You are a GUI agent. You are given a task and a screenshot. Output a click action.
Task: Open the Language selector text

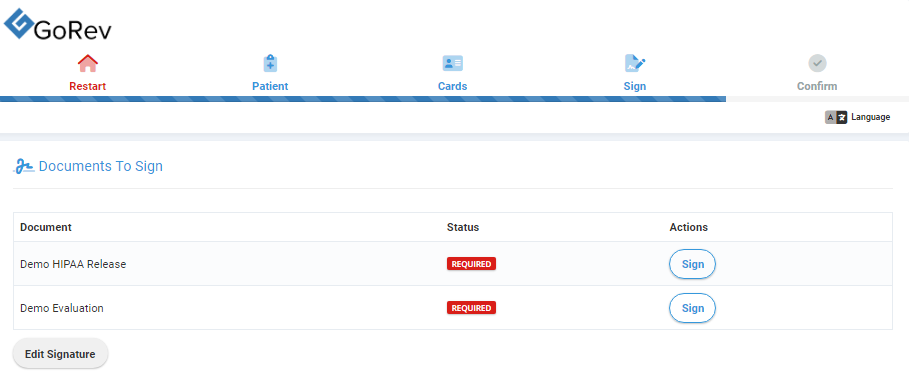click(870, 117)
